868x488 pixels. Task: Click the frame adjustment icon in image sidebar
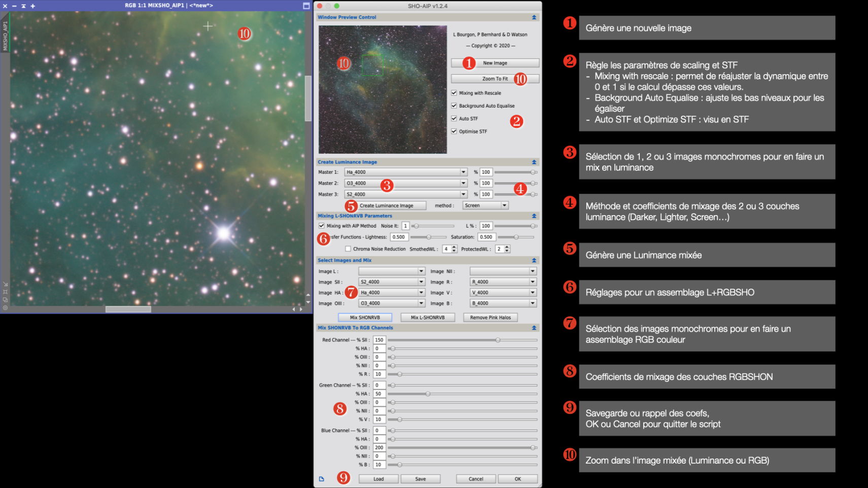pyautogui.click(x=5, y=292)
